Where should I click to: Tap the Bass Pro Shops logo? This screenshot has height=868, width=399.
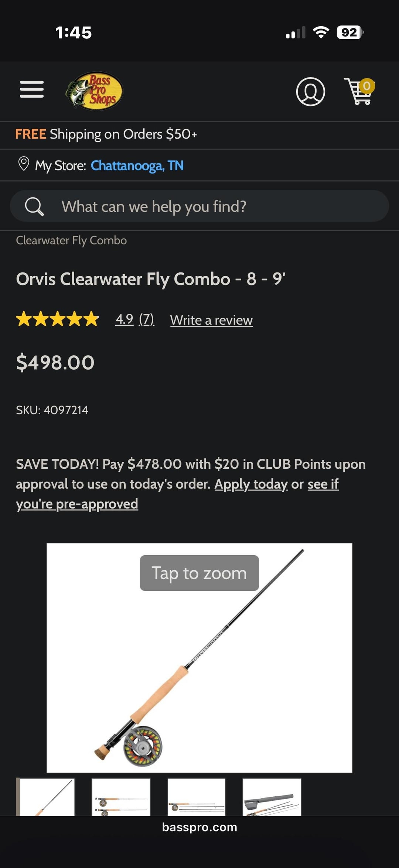pyautogui.click(x=94, y=91)
